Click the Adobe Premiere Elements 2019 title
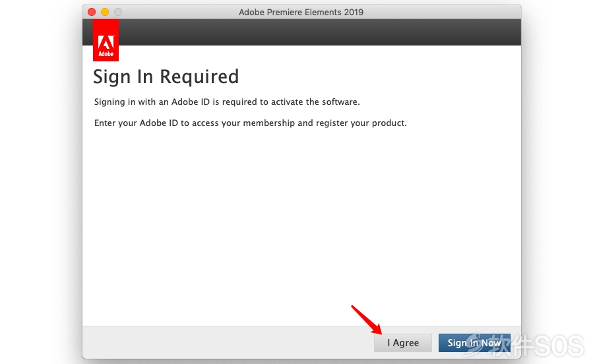 (x=301, y=12)
